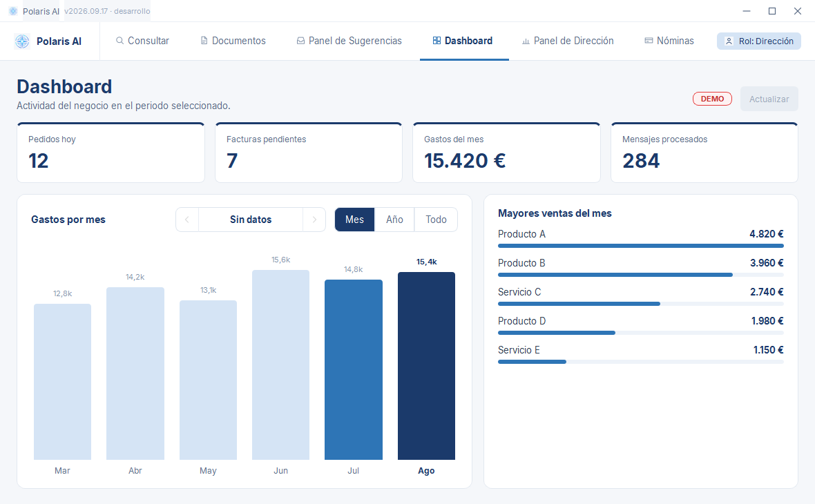815x504 pixels.
Task: Click the '1.980 €' value
Action: pyautogui.click(x=767, y=321)
